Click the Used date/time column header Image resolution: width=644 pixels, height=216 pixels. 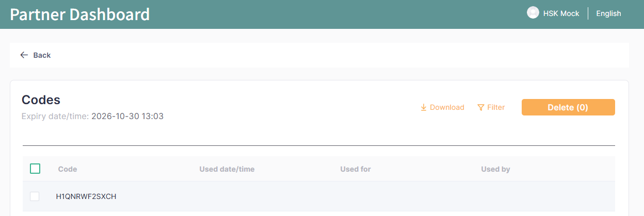227,169
